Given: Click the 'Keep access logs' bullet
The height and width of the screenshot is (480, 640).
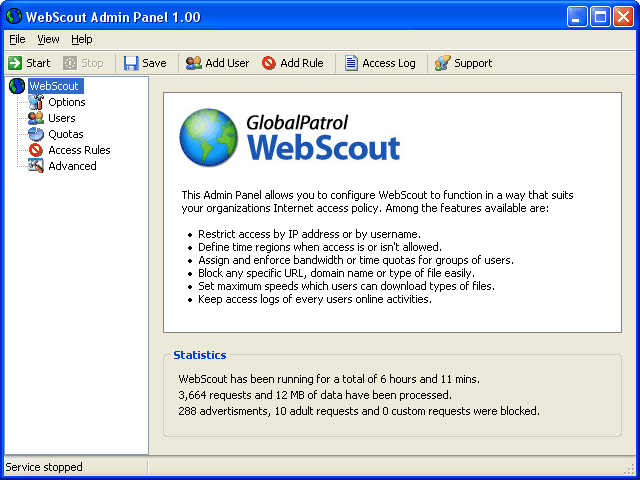Looking at the screenshot, I should click(315, 299).
